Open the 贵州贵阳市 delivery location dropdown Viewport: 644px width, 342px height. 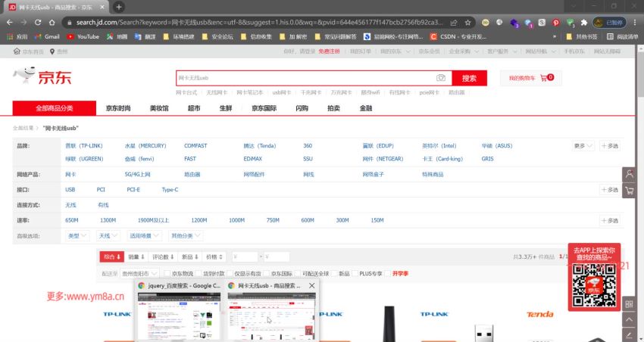[x=139, y=273]
